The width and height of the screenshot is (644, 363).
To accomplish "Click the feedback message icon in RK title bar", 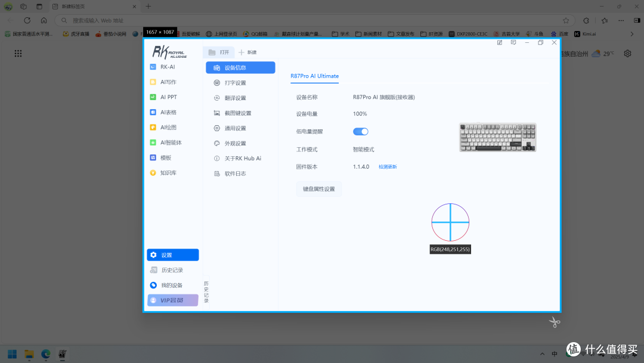I will click(513, 43).
